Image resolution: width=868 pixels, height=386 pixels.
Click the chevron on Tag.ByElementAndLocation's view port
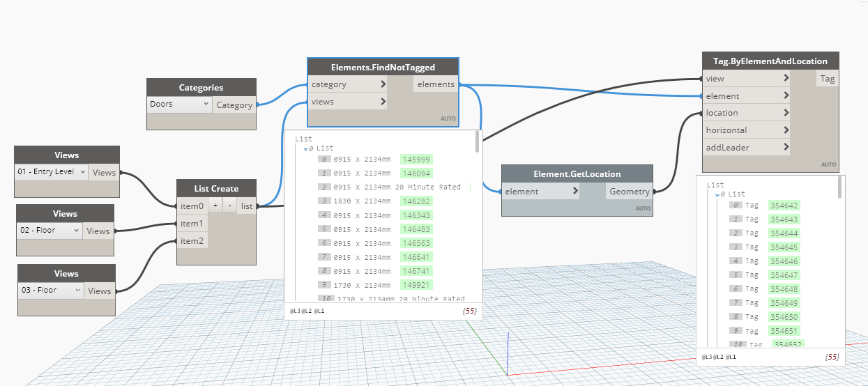pos(786,79)
